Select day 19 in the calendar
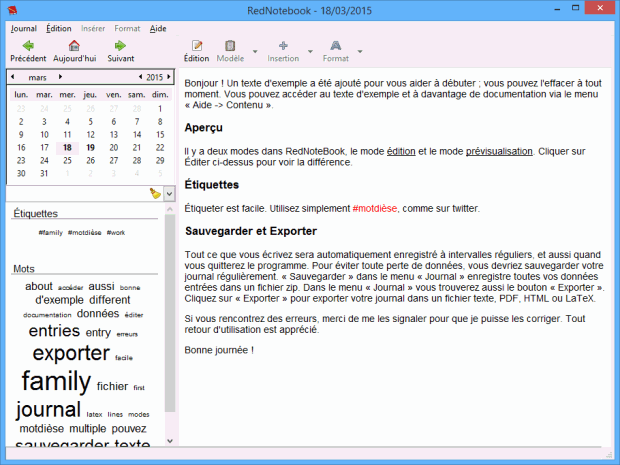 pyautogui.click(x=91, y=147)
